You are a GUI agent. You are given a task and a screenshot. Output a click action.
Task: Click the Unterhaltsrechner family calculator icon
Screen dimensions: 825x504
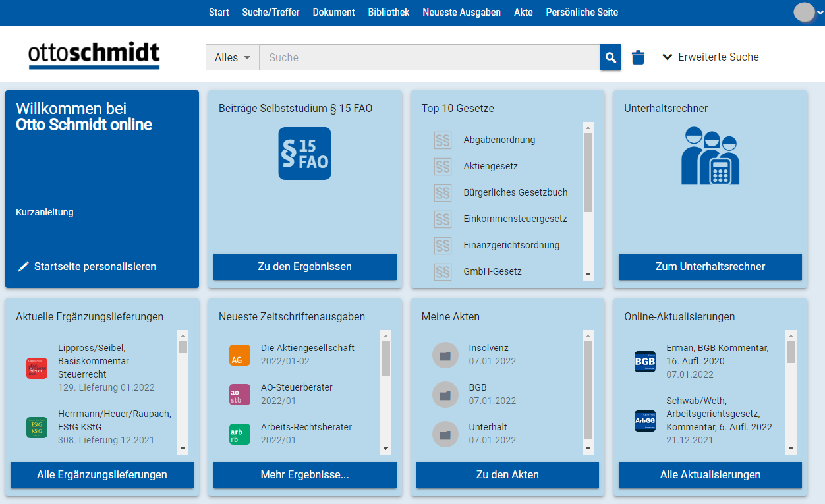tap(710, 155)
